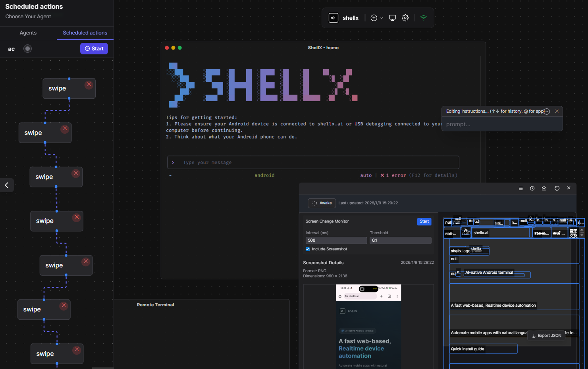The image size is (588, 369).
Task: Click the Awake status toggle pill
Action: [322, 203]
